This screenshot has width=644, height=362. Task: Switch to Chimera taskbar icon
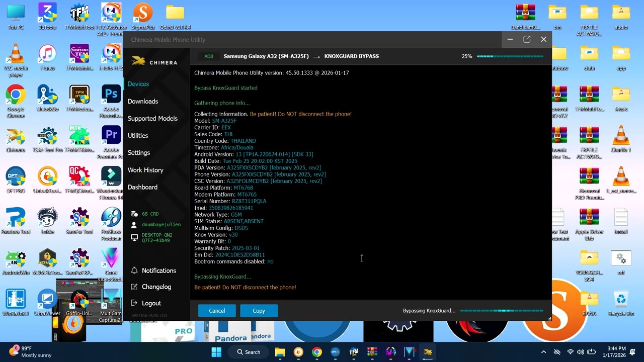point(428,352)
